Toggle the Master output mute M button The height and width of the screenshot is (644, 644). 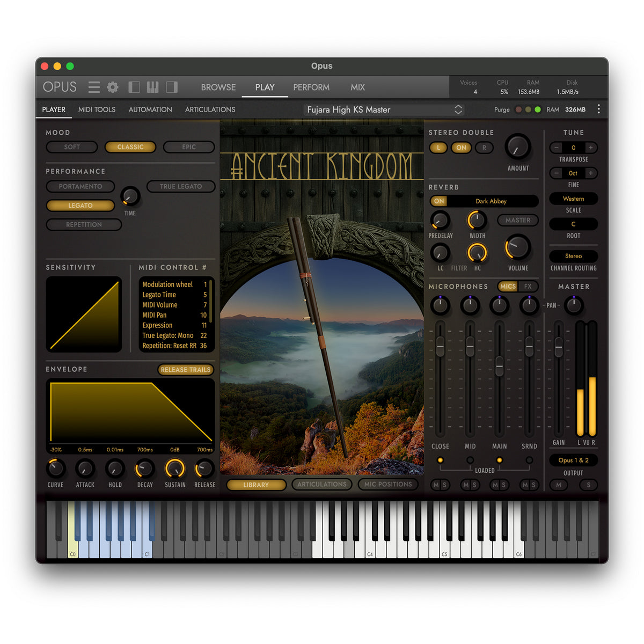(559, 485)
